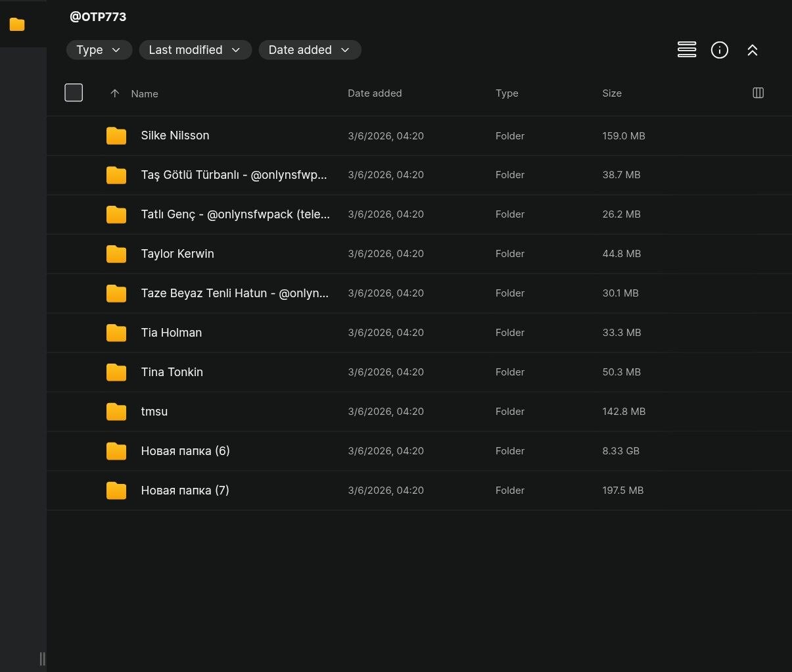Open the info details panel icon

(719, 50)
